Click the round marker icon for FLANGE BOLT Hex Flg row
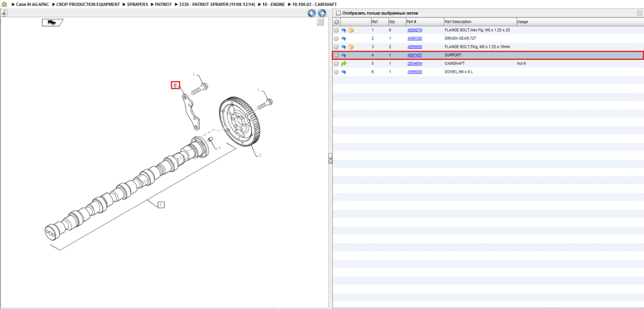This screenshot has height=309, width=644. (x=336, y=30)
